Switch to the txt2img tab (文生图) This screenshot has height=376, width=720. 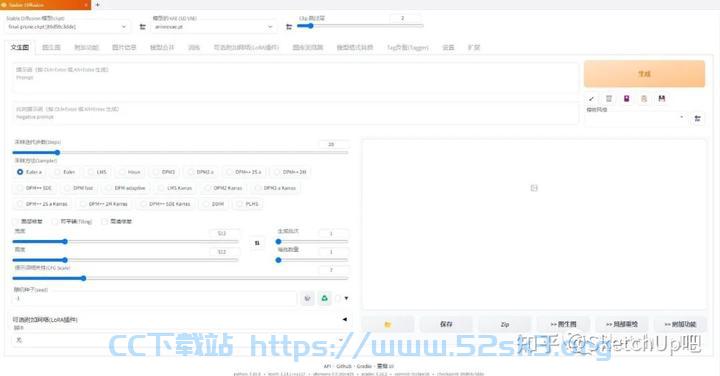(20, 47)
